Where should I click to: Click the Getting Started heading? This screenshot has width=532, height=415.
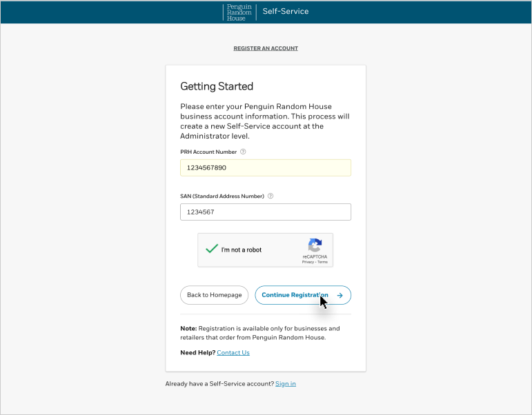[217, 86]
